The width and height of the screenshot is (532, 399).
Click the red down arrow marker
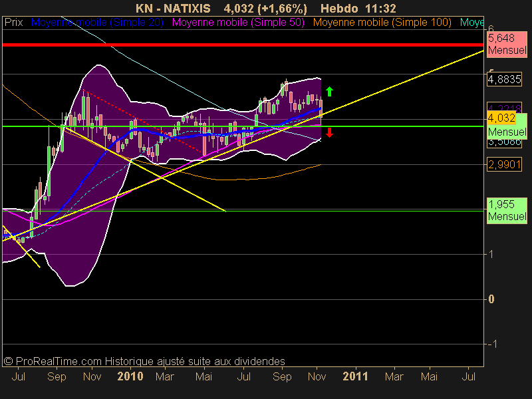click(x=329, y=132)
